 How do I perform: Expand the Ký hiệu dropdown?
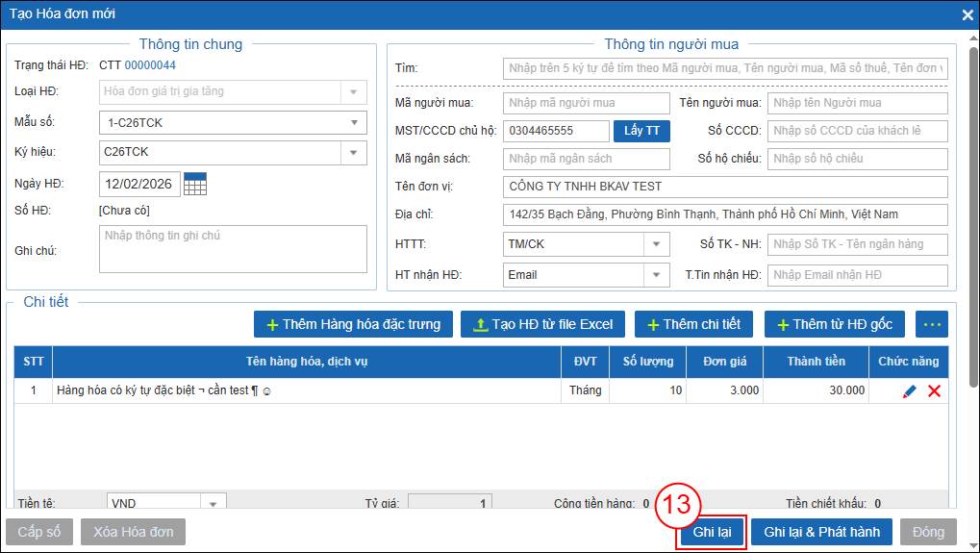click(354, 152)
